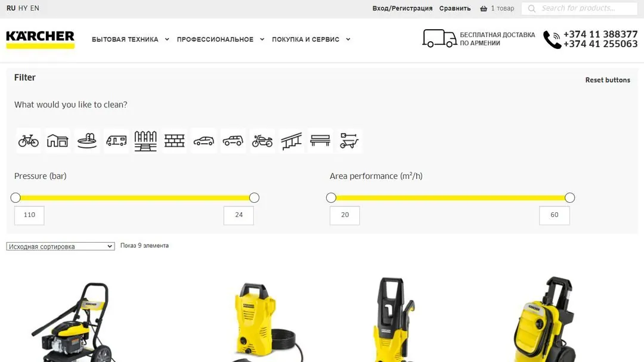Pick the swimming pool icon
The image size is (644, 362).
86,141
